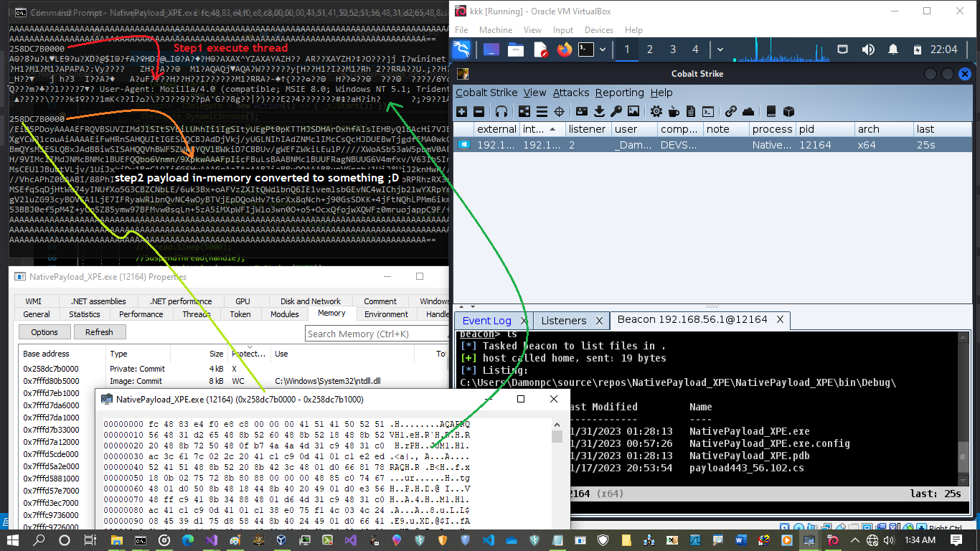Open the book Help icon in Cobalt Strike
The image size is (980, 551).
[771, 111]
